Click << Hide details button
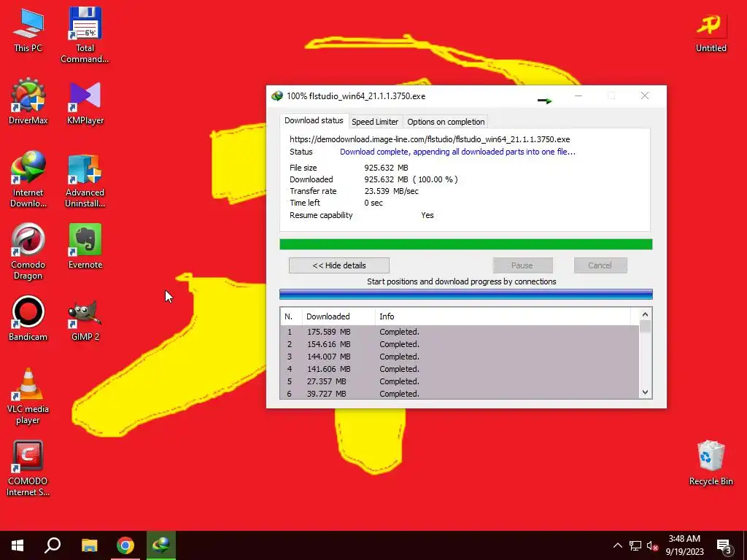The height and width of the screenshot is (560, 747). [339, 265]
